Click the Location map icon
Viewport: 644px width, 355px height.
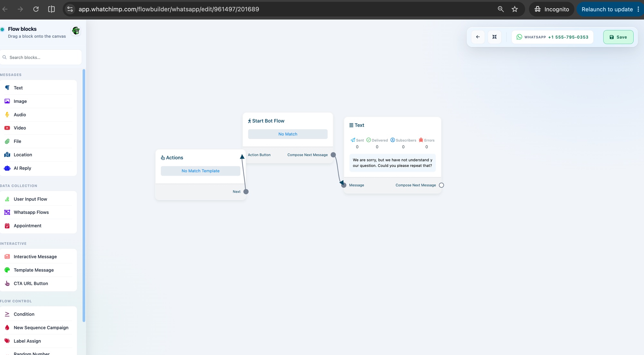[x=7, y=155]
